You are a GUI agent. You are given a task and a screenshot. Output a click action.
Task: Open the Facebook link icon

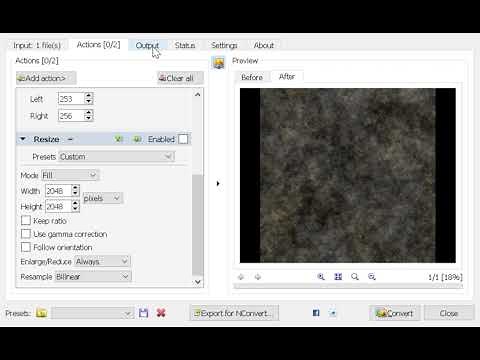pyautogui.click(x=316, y=313)
